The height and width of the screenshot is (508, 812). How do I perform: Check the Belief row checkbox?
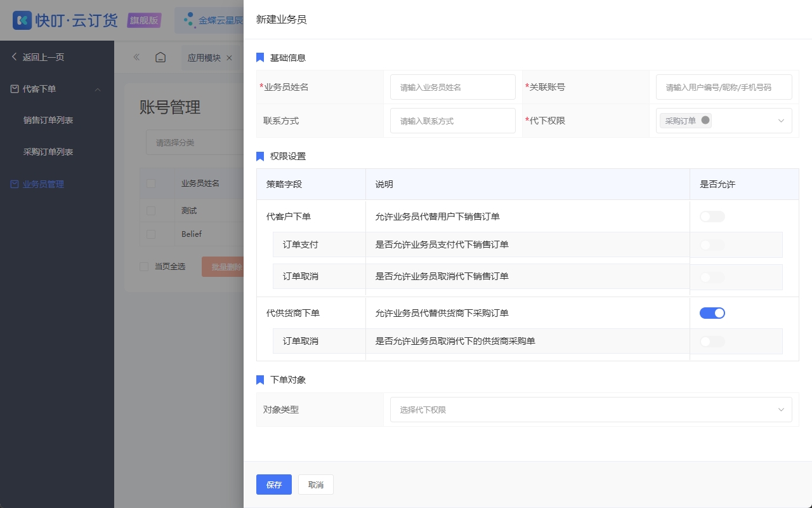point(151,234)
